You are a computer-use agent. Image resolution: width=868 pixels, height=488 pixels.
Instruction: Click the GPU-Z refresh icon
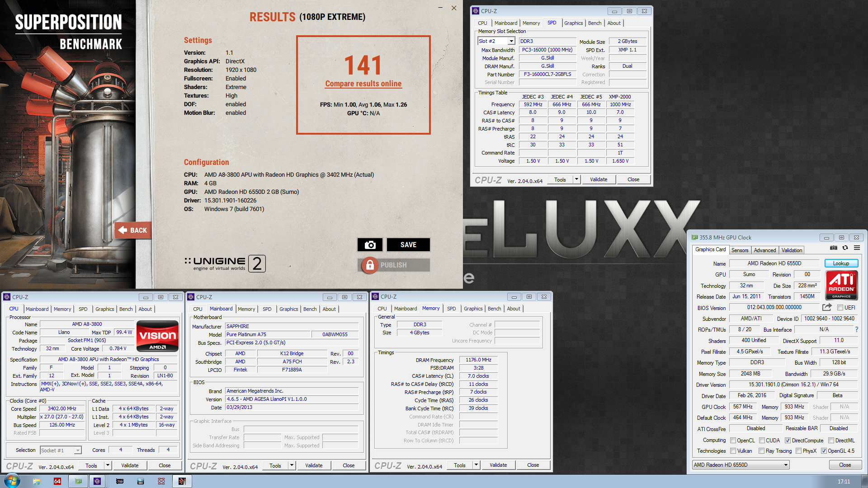(845, 248)
